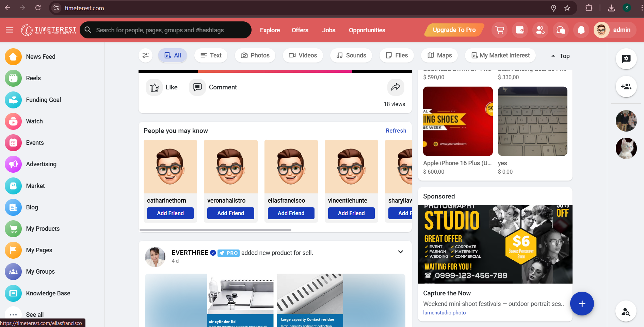Screen dimensions: 644x327
Task: Open the Advertising megaphone icon
Action: click(13, 164)
